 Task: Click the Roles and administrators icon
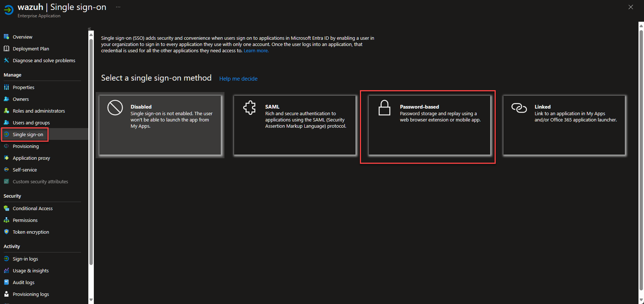coord(6,111)
